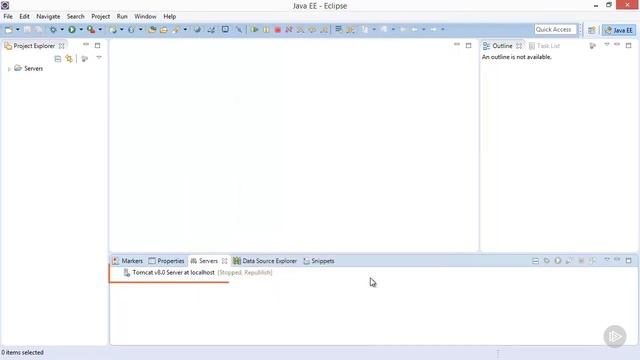Click the Open Type toolbar icon

coord(152,29)
